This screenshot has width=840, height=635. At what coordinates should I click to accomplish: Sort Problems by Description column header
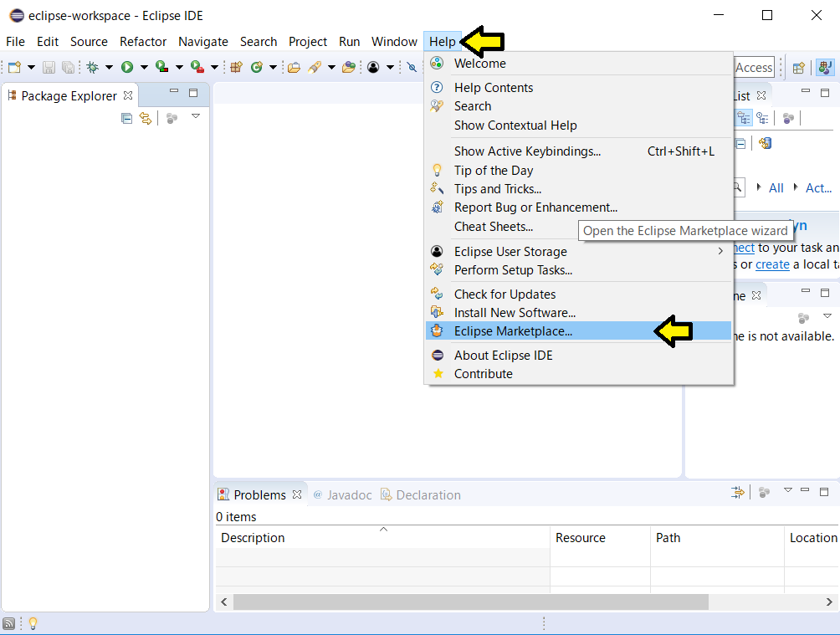(x=383, y=537)
